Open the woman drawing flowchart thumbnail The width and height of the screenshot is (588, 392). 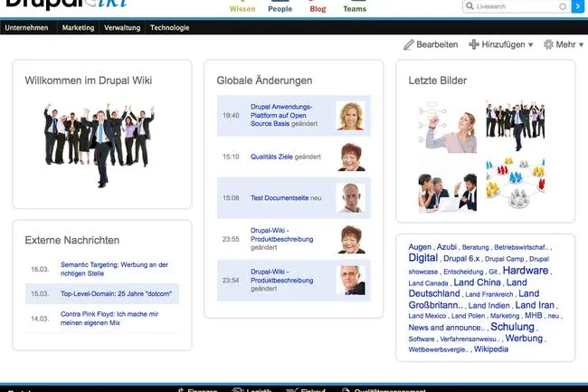[448, 127]
